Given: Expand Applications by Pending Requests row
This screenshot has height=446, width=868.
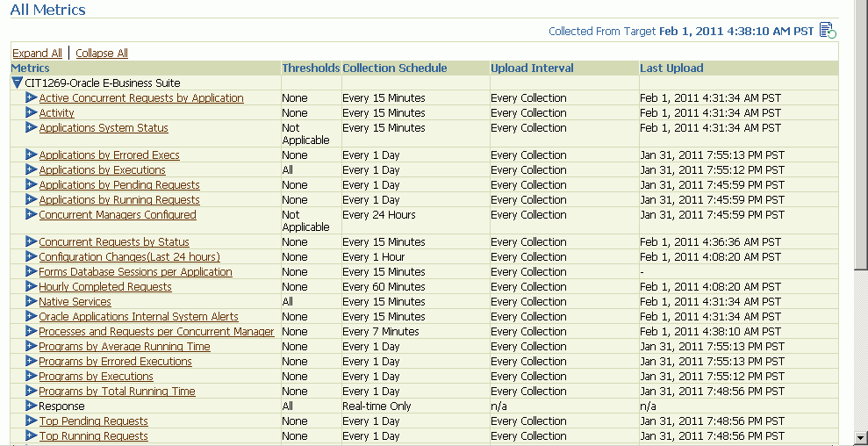Looking at the screenshot, I should [x=32, y=184].
